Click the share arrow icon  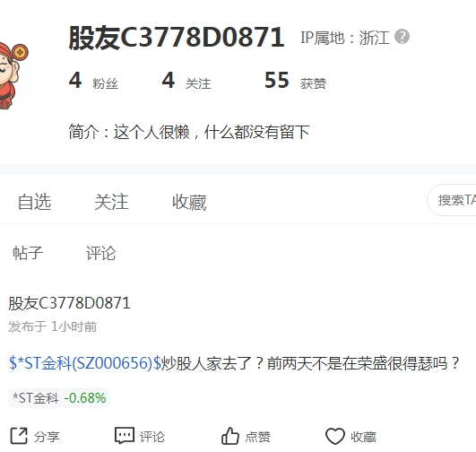(x=19, y=436)
